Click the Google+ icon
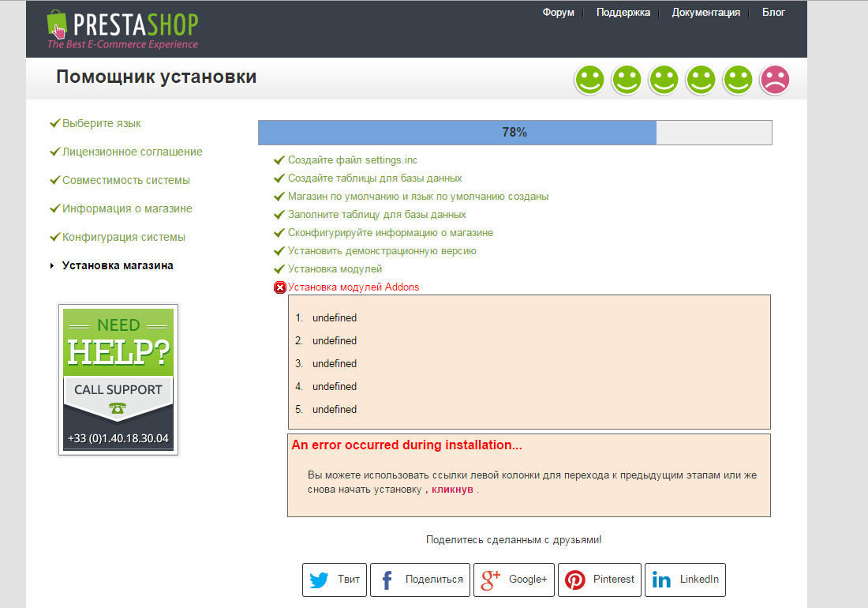Viewport: 868px width, 608px height. click(491, 580)
